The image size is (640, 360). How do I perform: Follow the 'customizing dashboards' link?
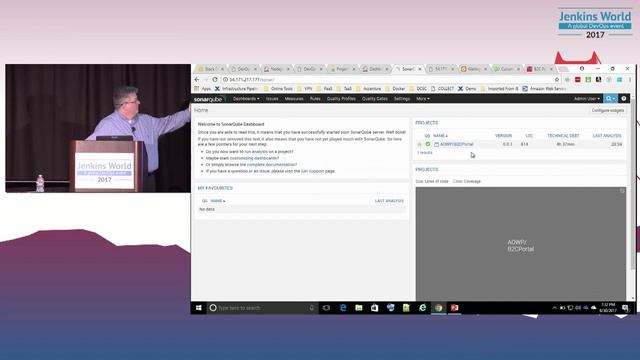point(254,158)
